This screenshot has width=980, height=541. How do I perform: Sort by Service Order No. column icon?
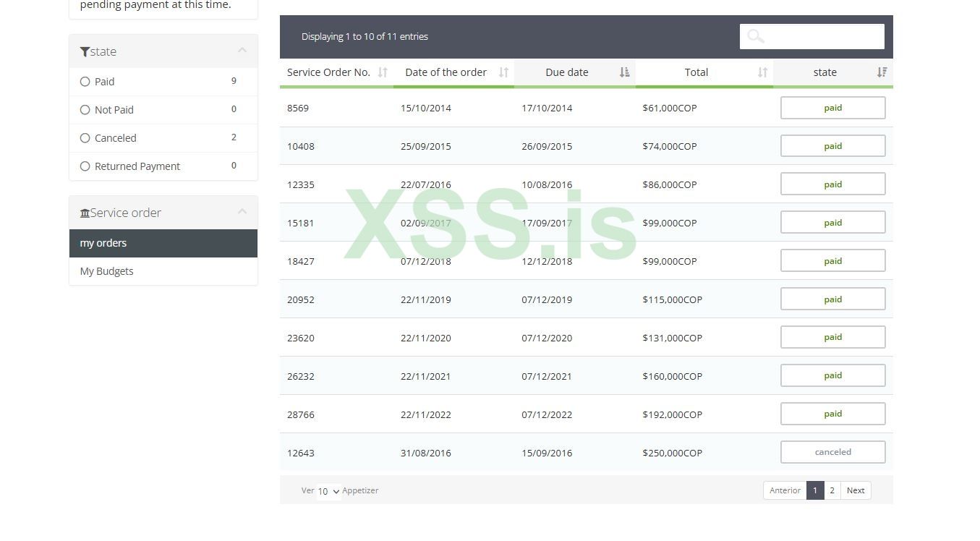[x=383, y=72]
